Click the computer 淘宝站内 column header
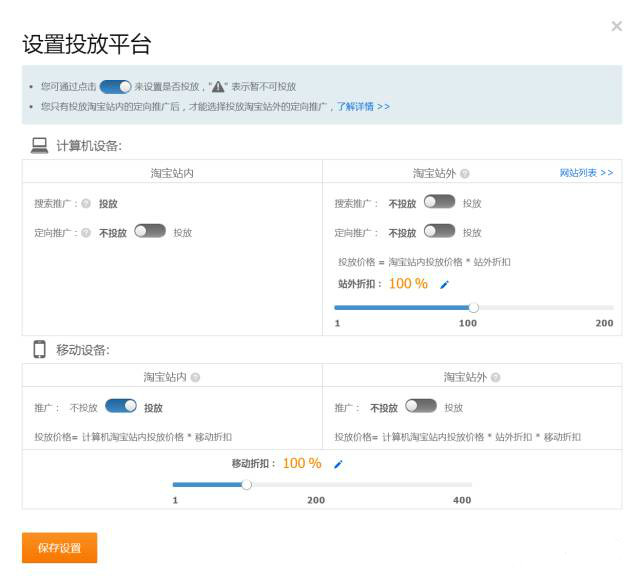Viewport: 640px width, 583px height. tap(172, 173)
